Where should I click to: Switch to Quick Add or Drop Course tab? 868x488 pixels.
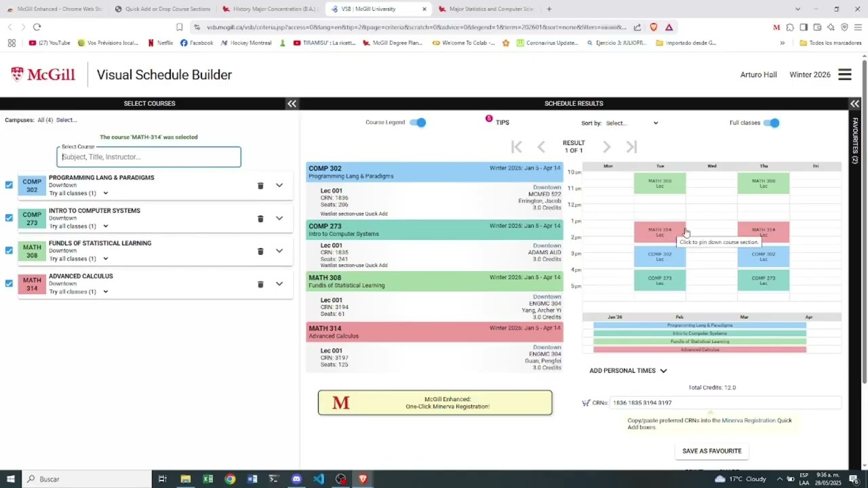pos(163,9)
